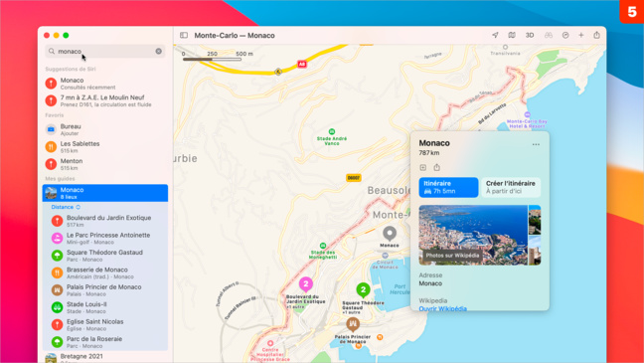Click into the monaco search field
Viewport: 644px width, 363px height.
[x=104, y=51]
